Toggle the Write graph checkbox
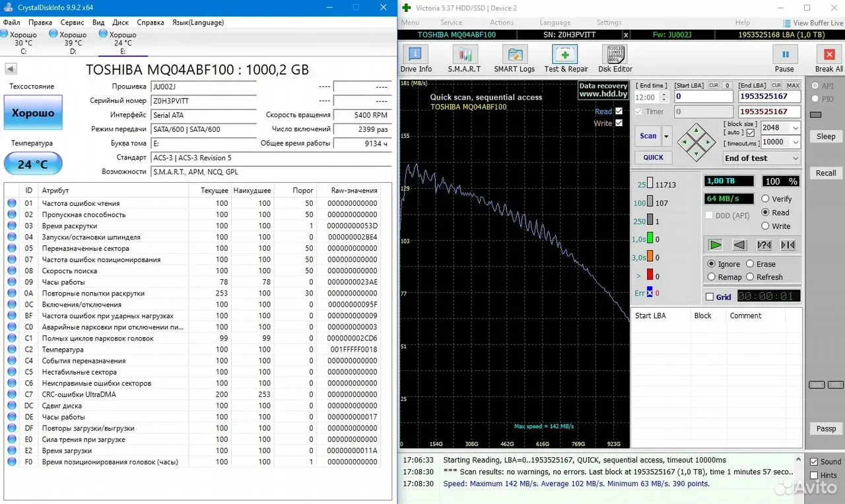Screen dimensions: 845x504 pyautogui.click(x=619, y=123)
